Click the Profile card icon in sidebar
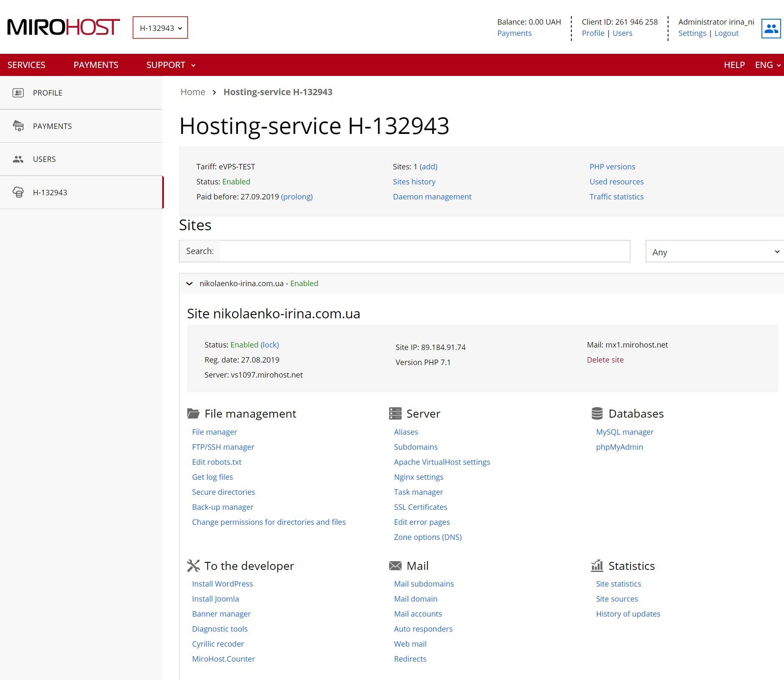Image resolution: width=784 pixels, height=680 pixels. click(18, 93)
